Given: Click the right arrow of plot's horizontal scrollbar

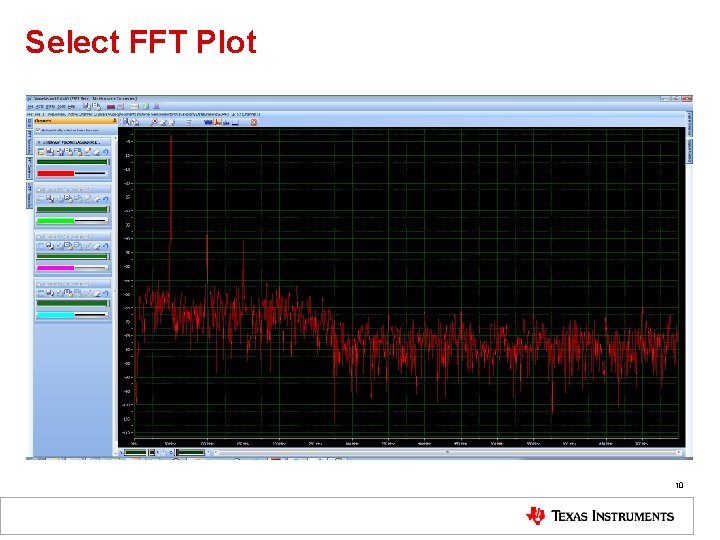Looking at the screenshot, I should (679, 452).
